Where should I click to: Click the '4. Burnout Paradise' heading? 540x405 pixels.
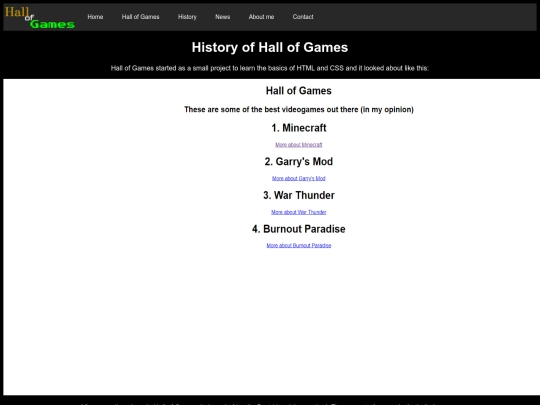[x=299, y=229]
